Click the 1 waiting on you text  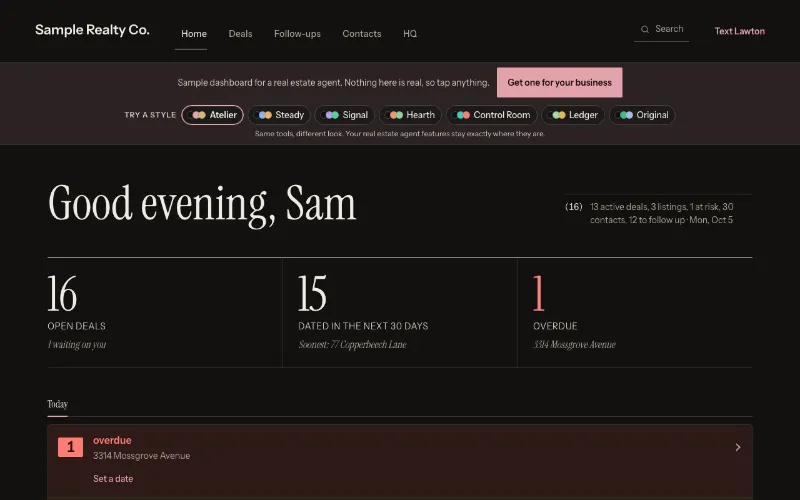(x=77, y=344)
